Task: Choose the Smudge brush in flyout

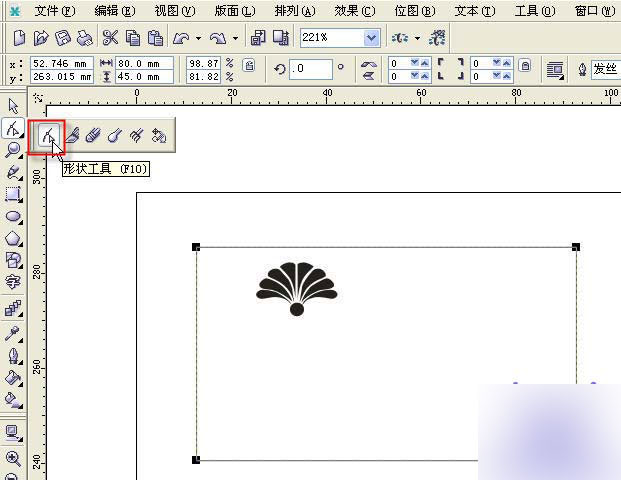Action: (x=115, y=135)
